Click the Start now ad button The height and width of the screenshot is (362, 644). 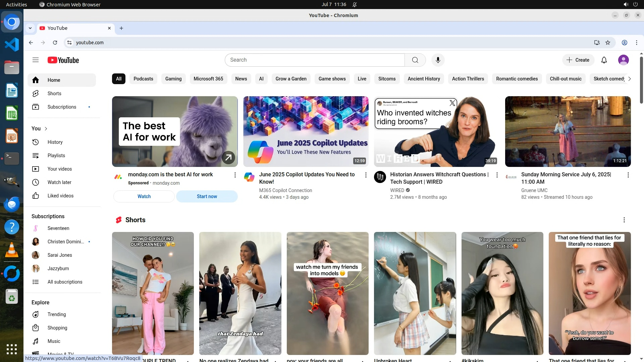click(x=207, y=196)
